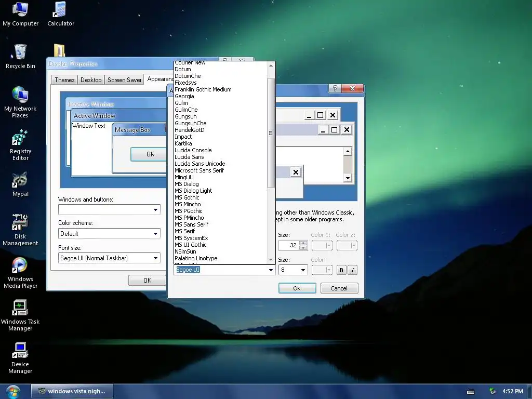This screenshot has width=532, height=399.
Task: Switch to the Desktop tab
Action: coord(91,79)
